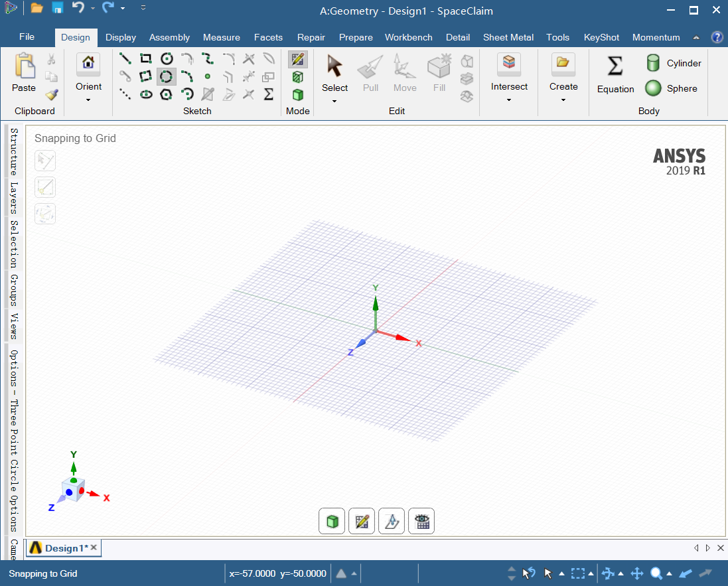Viewport: 728px width, 586px height.
Task: Insert a Sphere body
Action: [x=672, y=88]
